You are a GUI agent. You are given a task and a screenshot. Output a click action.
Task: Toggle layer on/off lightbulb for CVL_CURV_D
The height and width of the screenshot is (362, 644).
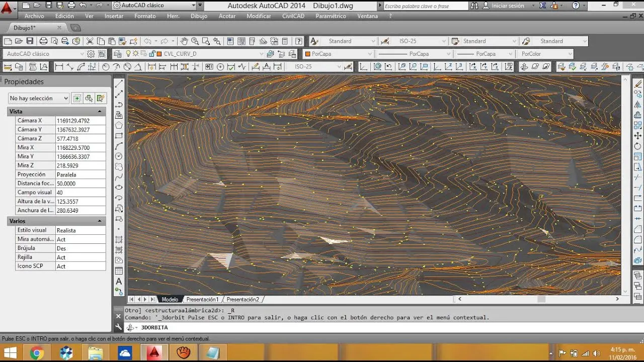click(128, 54)
